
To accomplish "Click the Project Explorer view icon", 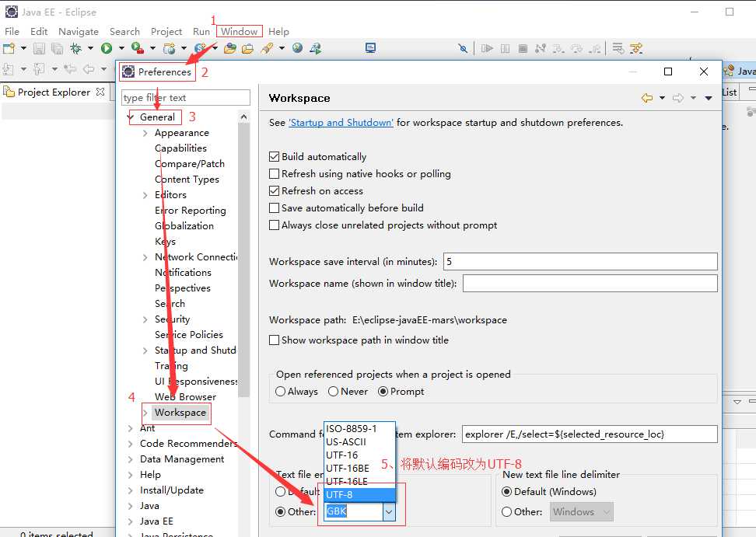I will [9, 92].
